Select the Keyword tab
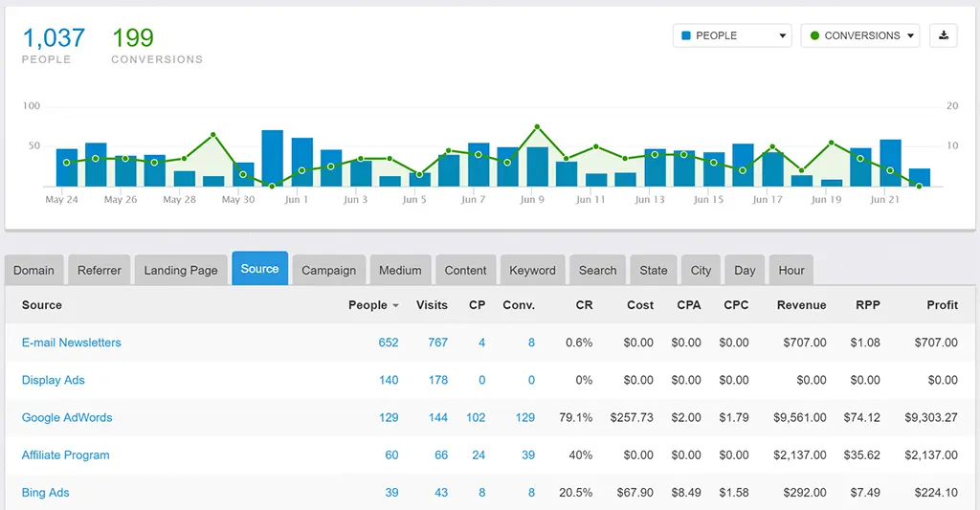Screen dimensions: 980x510 [532, 270]
